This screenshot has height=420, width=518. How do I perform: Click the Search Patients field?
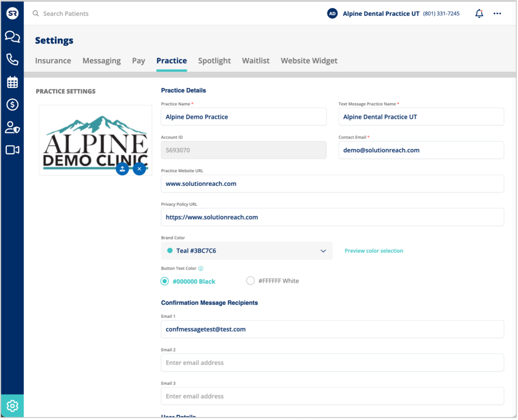[x=66, y=13]
